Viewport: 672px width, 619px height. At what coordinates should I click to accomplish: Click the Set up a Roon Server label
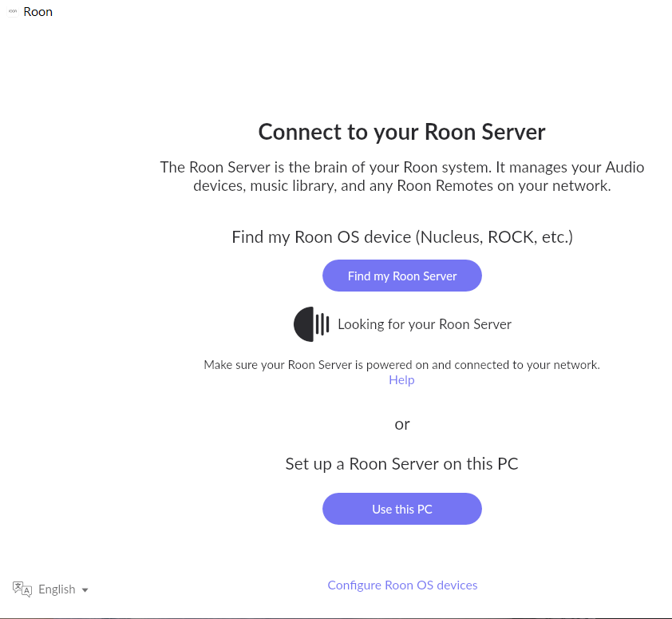pos(401,464)
